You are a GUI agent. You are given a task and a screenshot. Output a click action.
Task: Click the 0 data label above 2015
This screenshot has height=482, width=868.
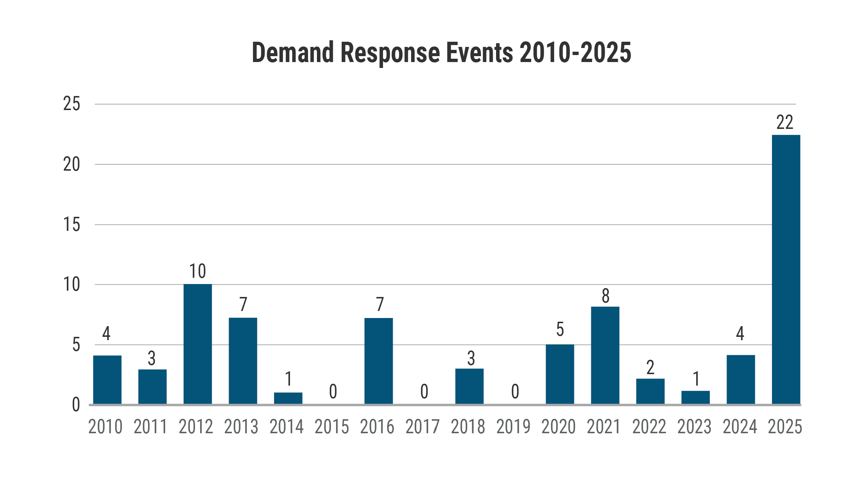[333, 392]
